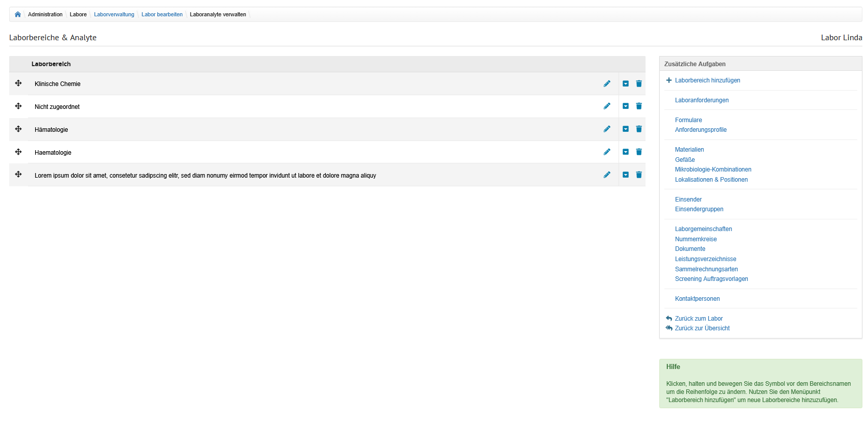This screenshot has width=868, height=425.
Task: Select the Laborbereich column header
Action: point(51,64)
